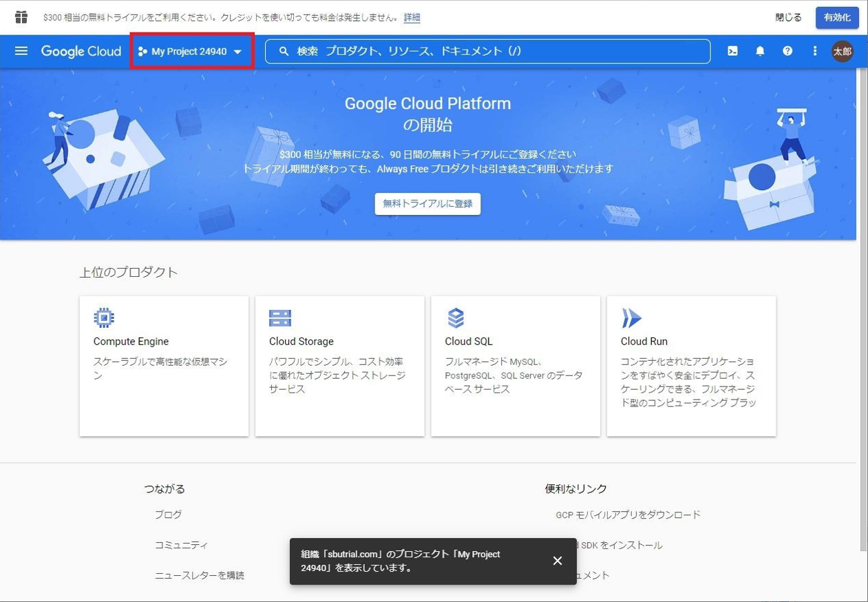
Task: Open the three-dot settings menu
Action: pyautogui.click(x=815, y=51)
